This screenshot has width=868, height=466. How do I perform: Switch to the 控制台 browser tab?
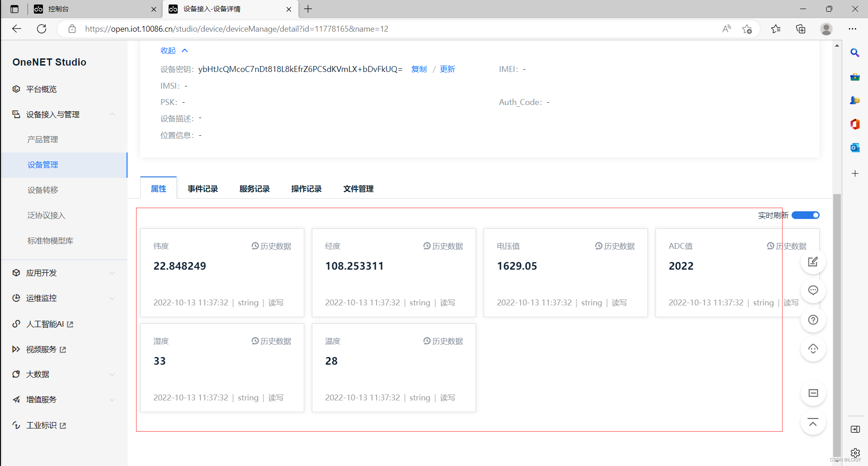click(96, 9)
